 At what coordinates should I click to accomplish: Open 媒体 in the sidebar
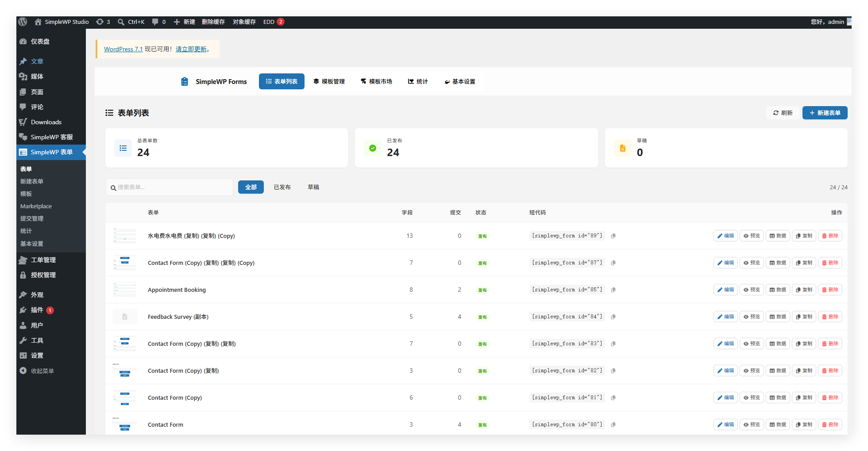tap(51, 76)
